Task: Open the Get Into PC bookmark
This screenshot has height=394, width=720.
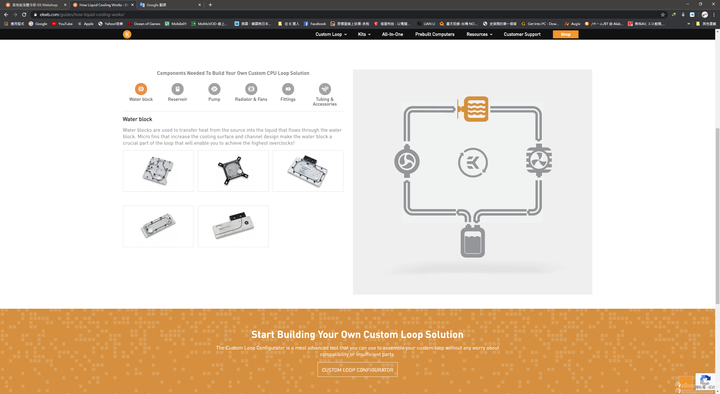Action: pyautogui.click(x=540, y=23)
